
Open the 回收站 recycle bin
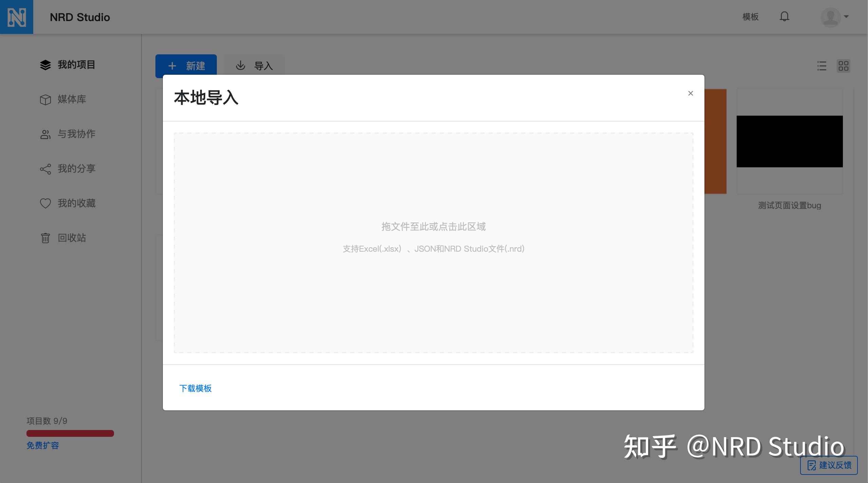coord(72,238)
